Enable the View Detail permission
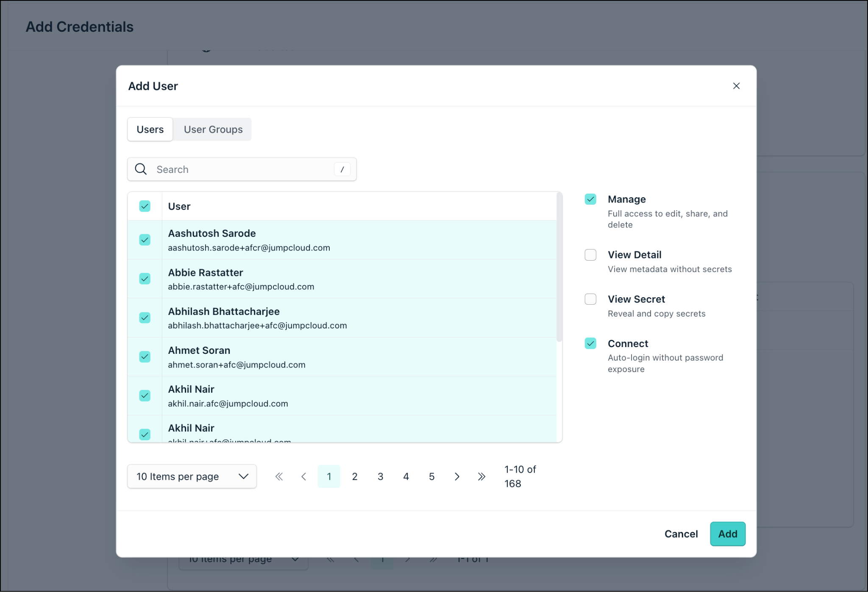 click(x=590, y=255)
